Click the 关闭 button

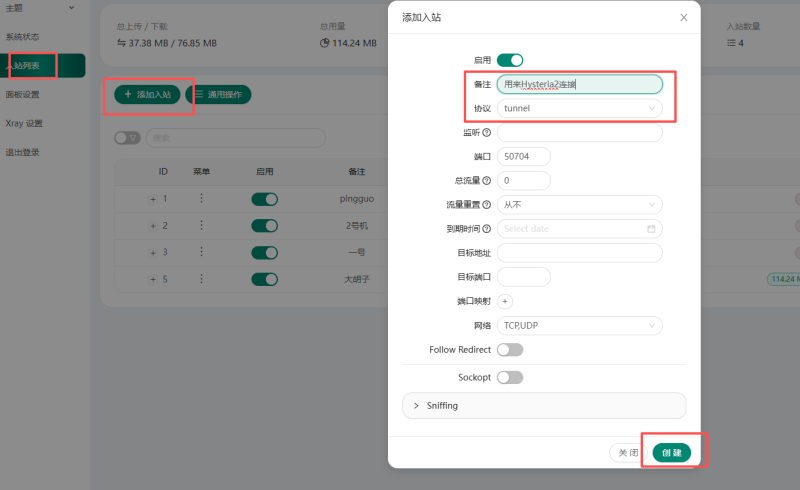(628, 453)
